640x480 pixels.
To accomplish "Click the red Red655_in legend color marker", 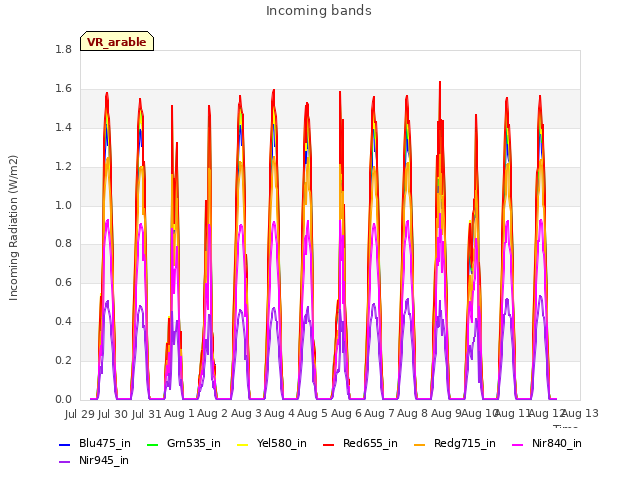I will [x=329, y=444].
